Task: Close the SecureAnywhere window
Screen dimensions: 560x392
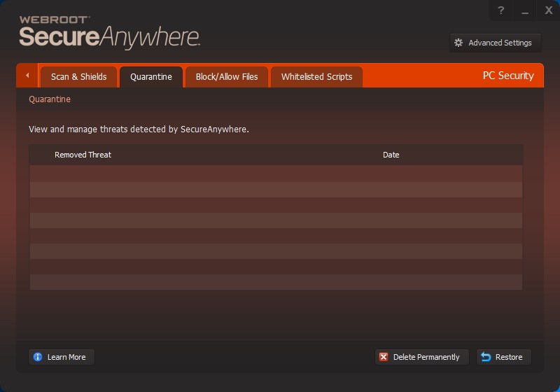Action: click(549, 10)
